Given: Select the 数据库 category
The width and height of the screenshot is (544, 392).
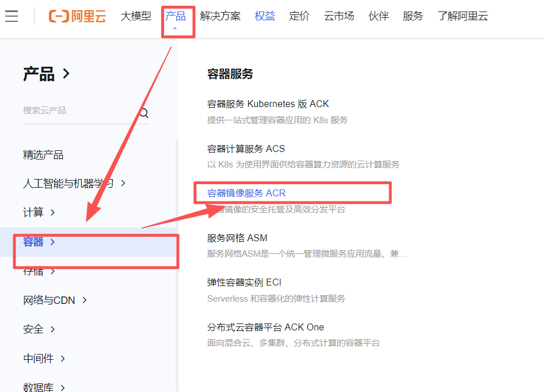Looking at the screenshot, I should coord(38,387).
